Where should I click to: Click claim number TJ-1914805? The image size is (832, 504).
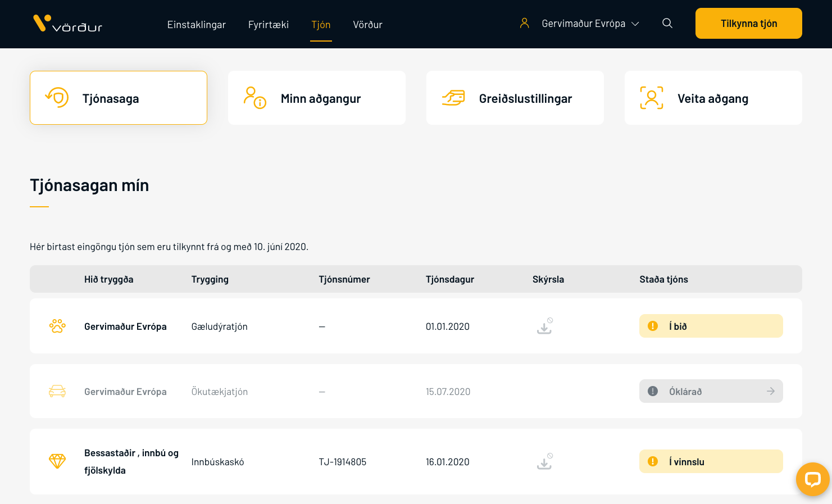pyautogui.click(x=343, y=462)
